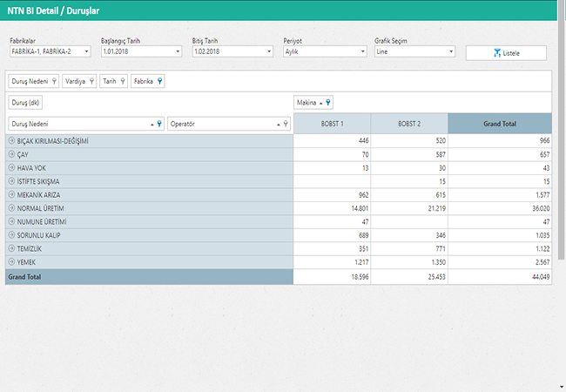The image size is (566, 392).
Task: Click filter icon on Vardiya chip
Action: 91,81
